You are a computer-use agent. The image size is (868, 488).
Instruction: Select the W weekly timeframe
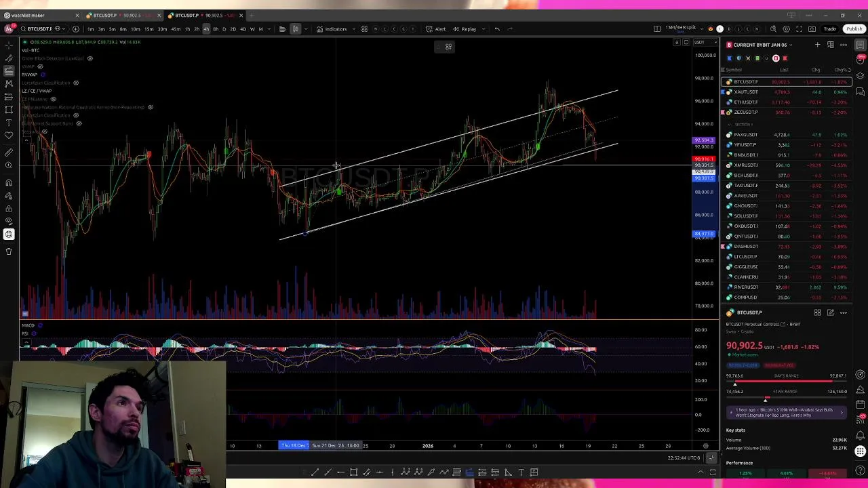pyautogui.click(x=252, y=29)
